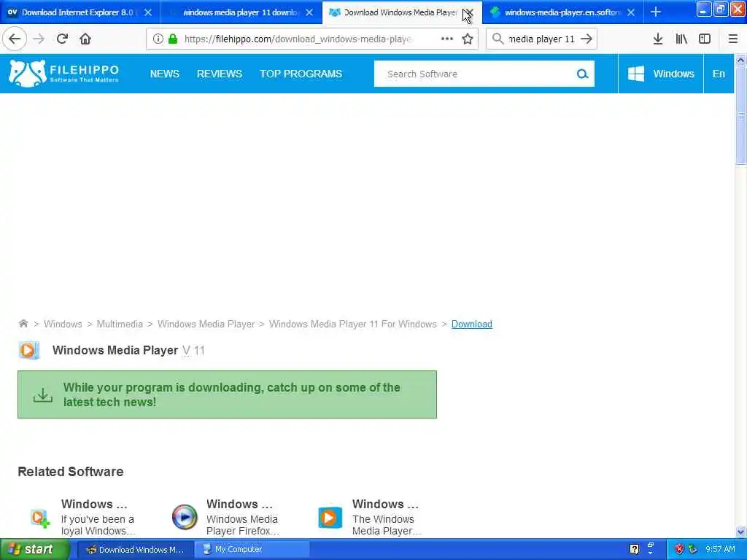The image size is (747, 560).
Task: Close the windows media player 11 tab
Action: 309,12
